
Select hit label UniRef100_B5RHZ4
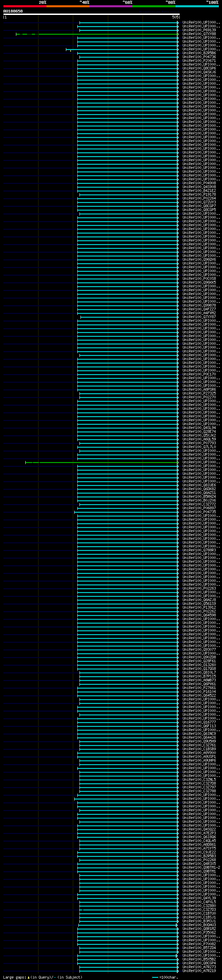(x=199, y=496)
